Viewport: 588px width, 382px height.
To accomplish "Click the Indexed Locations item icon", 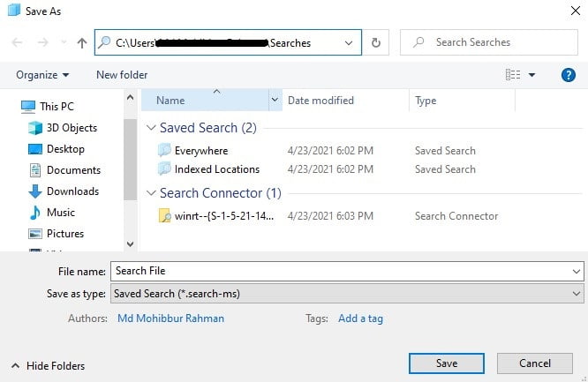I will pyautogui.click(x=164, y=169).
